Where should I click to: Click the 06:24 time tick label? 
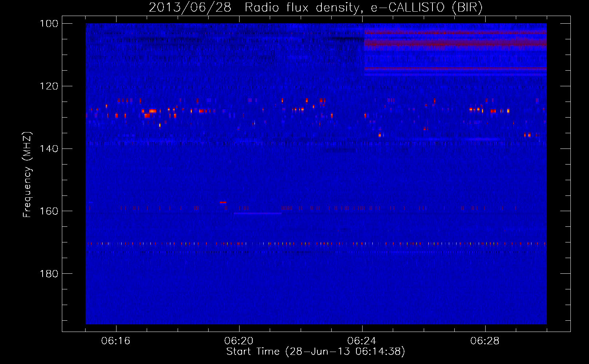pos(362,341)
